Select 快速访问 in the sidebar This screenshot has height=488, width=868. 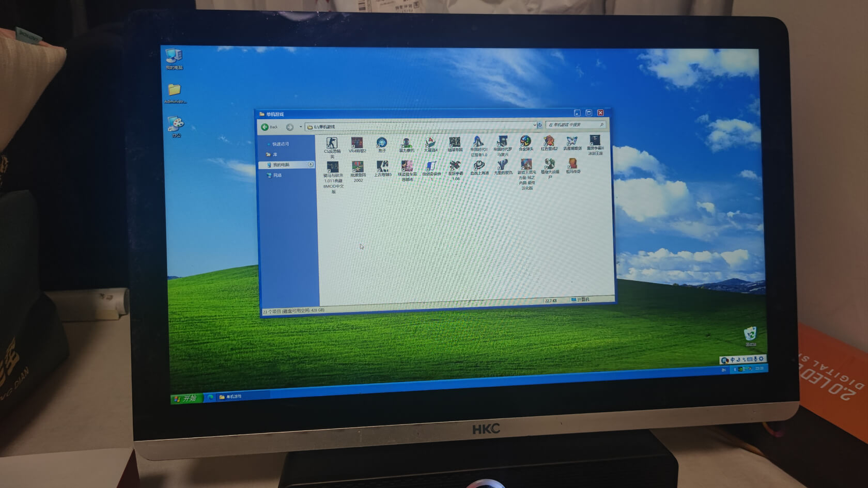(x=278, y=144)
